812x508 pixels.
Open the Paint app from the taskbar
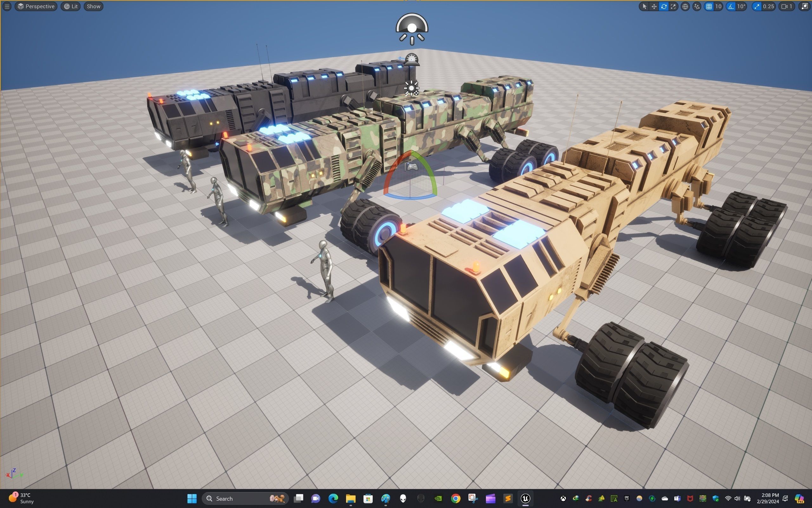pos(385,498)
